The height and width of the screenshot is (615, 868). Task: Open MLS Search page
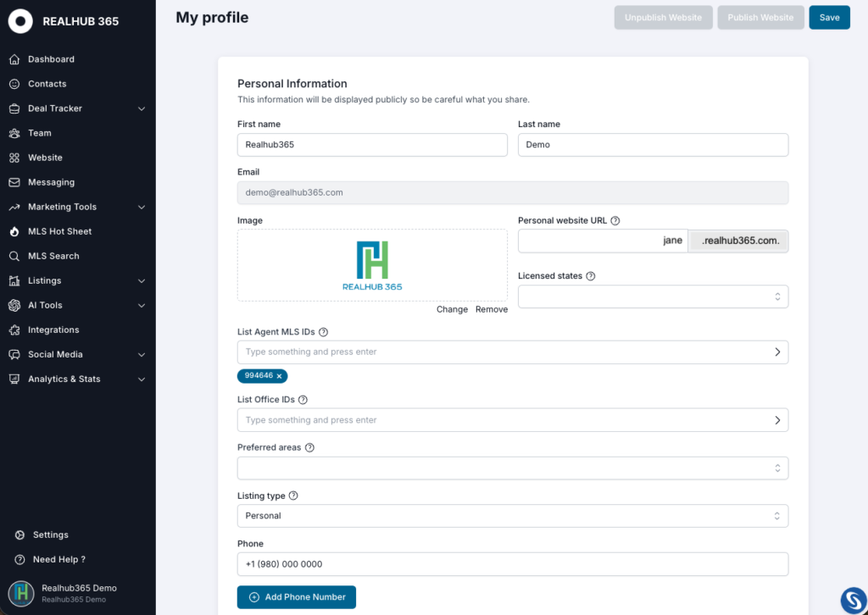53,256
